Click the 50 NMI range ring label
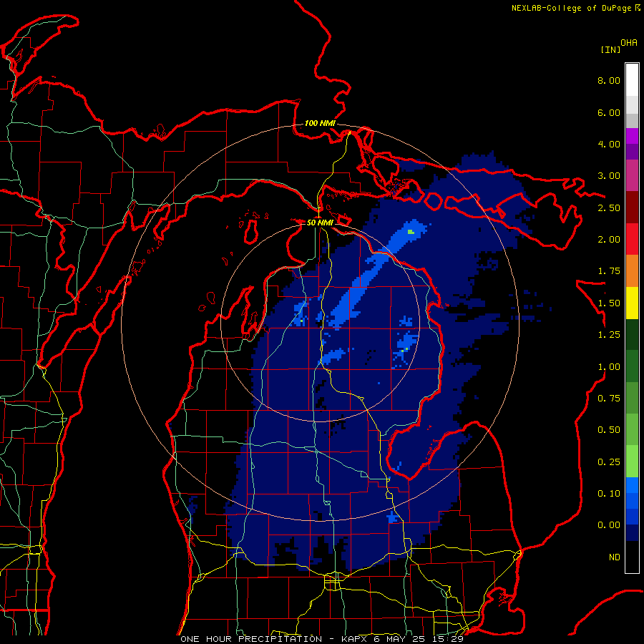Image resolution: width=644 pixels, height=644 pixels. click(320, 223)
